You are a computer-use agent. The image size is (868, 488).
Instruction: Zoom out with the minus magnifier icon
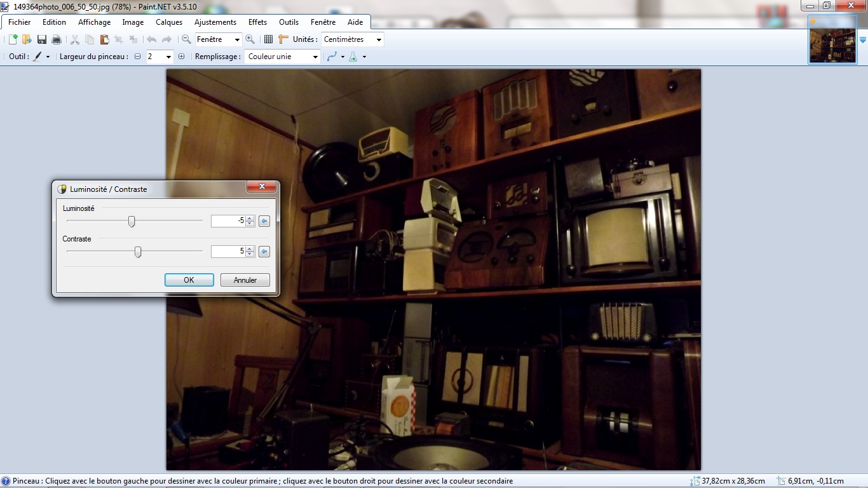[x=186, y=39]
